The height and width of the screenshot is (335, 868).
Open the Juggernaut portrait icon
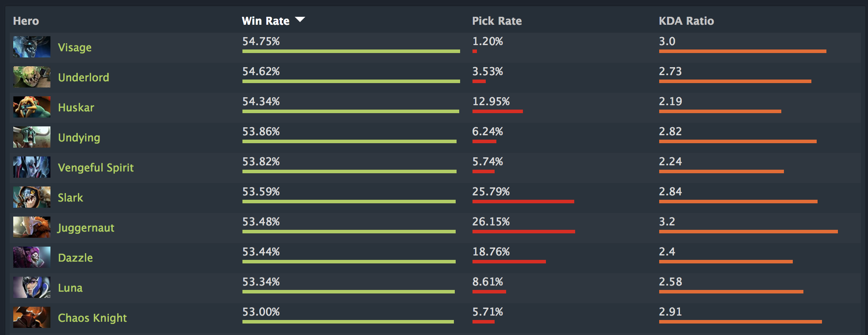point(32,227)
